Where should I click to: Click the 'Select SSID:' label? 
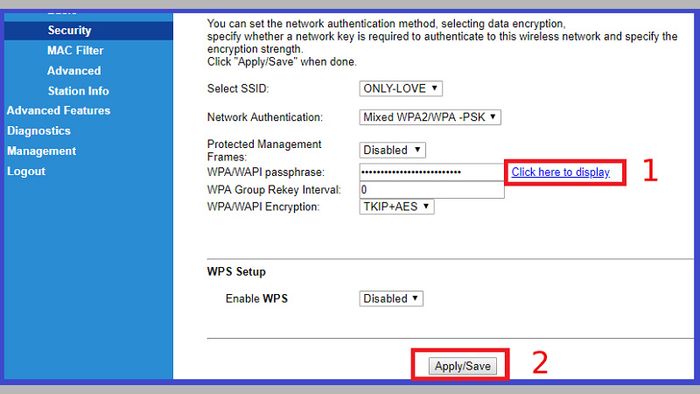tap(238, 89)
